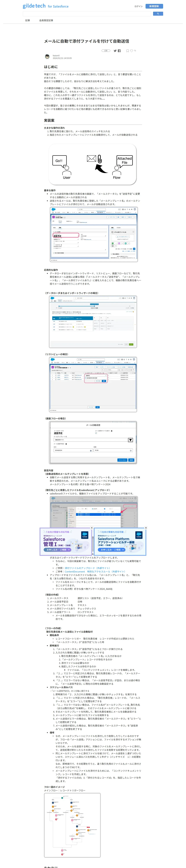Open the record-triggered flow diagram image
Viewport: 186px width, 868px height.
coord(72,825)
